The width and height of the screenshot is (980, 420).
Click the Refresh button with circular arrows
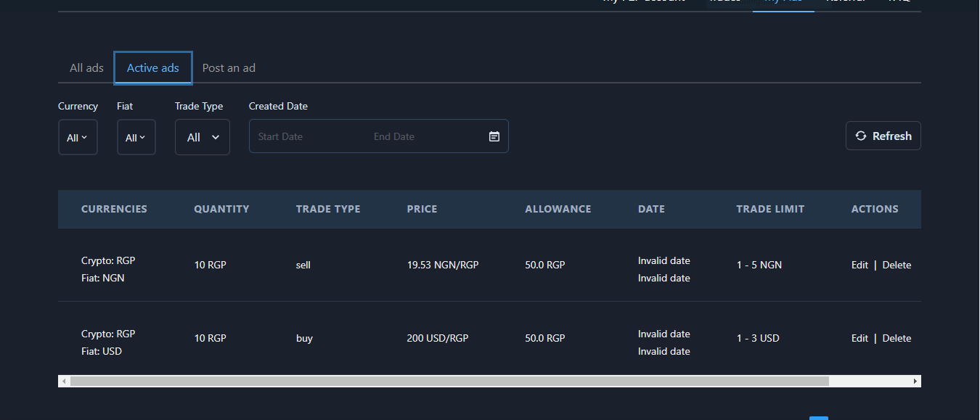883,136
